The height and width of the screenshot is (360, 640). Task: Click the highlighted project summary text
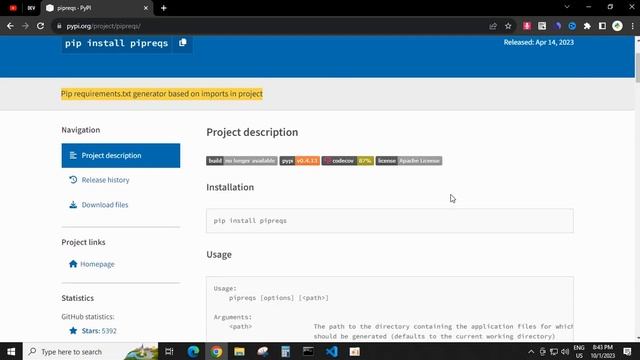click(x=162, y=94)
